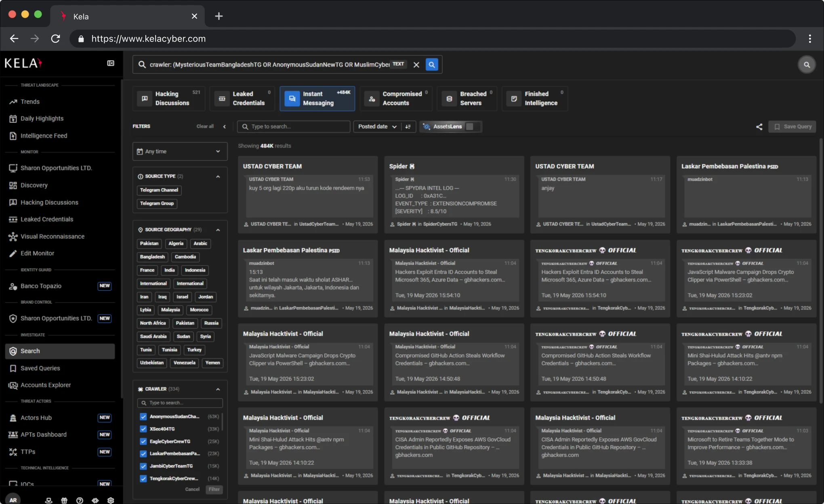Select Telegram Channel source type

(x=159, y=190)
